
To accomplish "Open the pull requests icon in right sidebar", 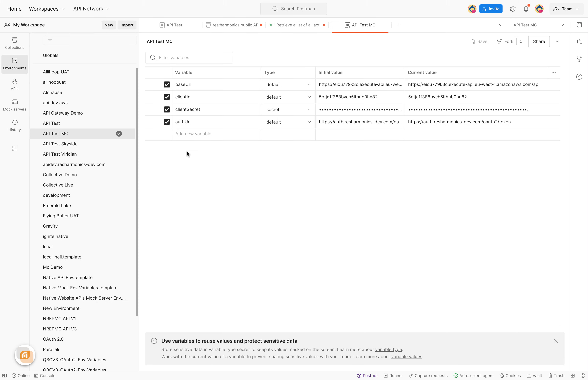I will click(579, 41).
